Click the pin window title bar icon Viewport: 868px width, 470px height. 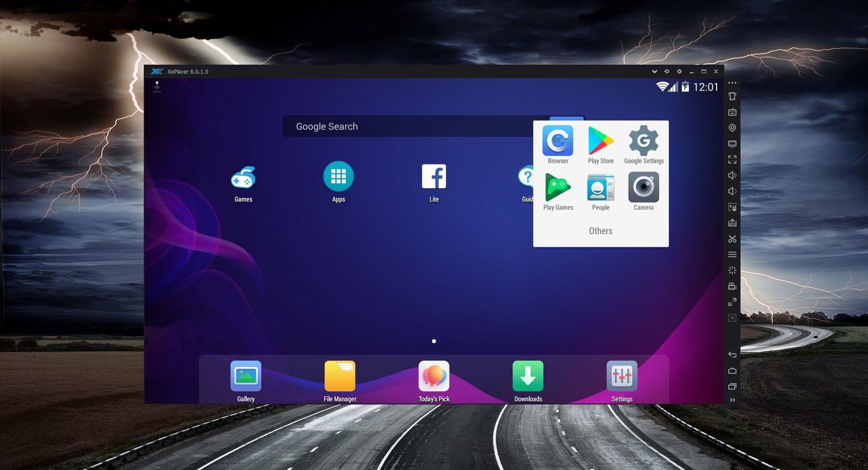667,72
